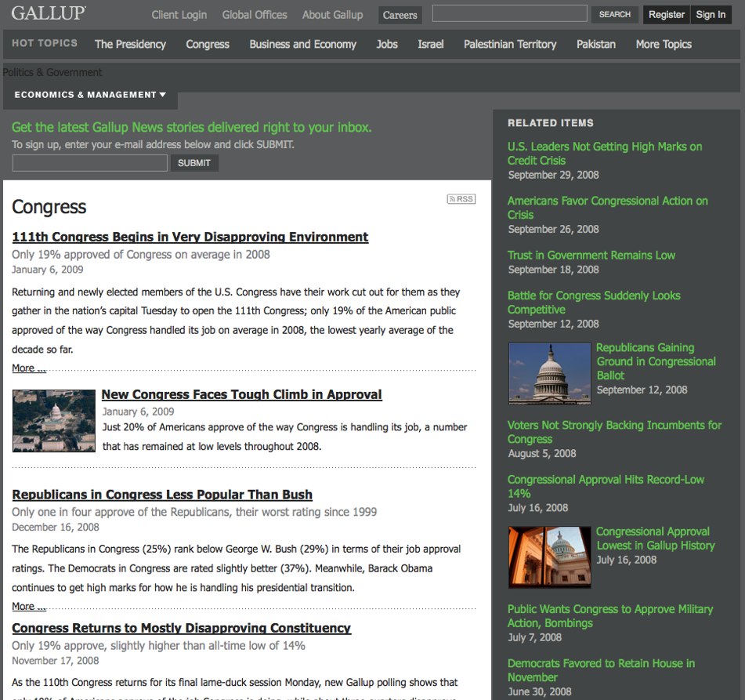Open 'Republicans in Congress Less Popular Than Bush'
Screen dimensions: 745x700
(x=162, y=495)
